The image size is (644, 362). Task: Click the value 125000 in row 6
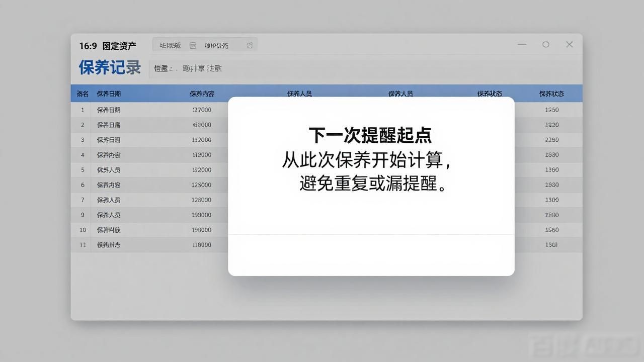point(202,185)
